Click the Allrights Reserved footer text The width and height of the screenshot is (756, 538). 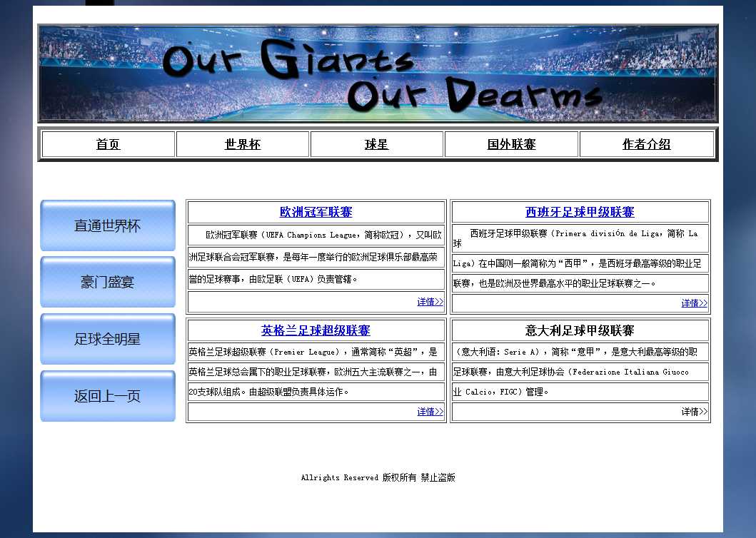[378, 477]
